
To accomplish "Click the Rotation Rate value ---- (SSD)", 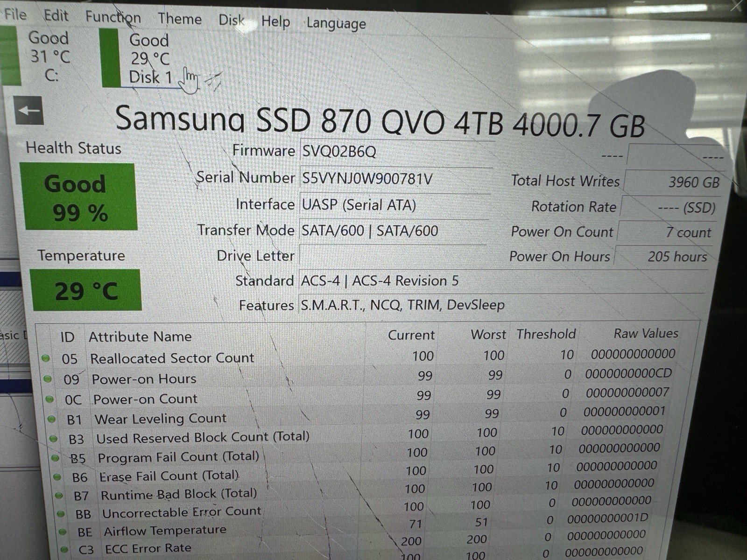I will pos(669,207).
